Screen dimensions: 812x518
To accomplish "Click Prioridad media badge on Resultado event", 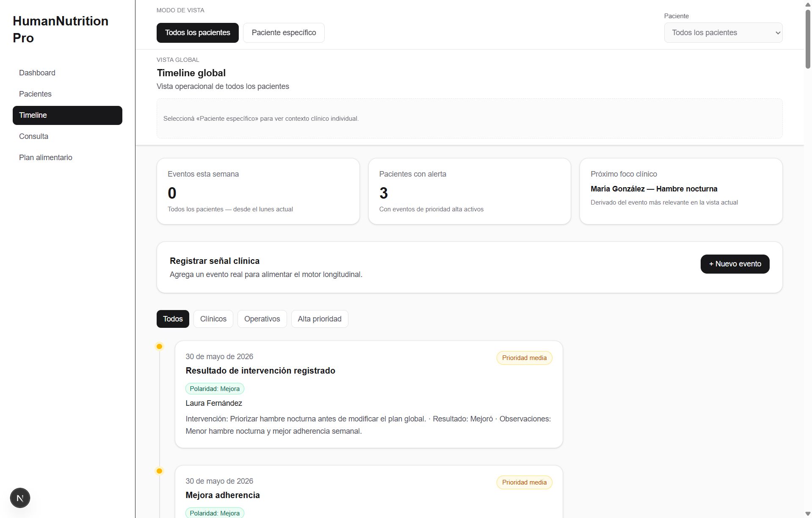I will tap(524, 358).
